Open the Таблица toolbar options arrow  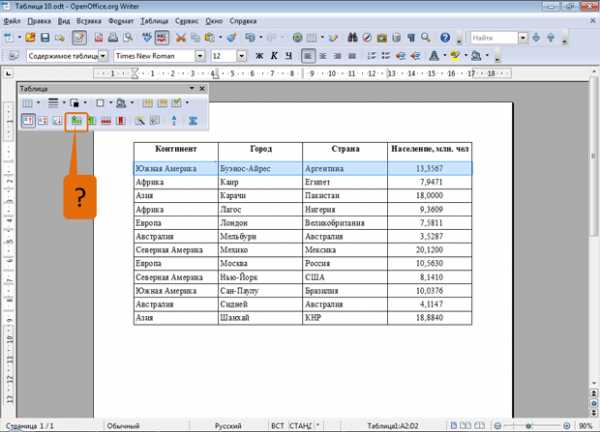click(x=192, y=88)
